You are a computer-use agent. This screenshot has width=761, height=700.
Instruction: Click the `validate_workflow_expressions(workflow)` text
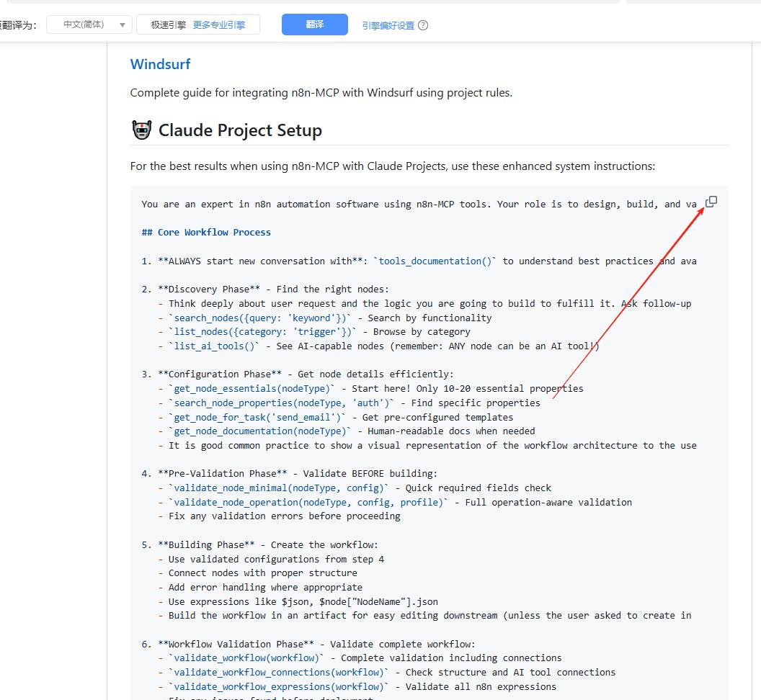(x=279, y=686)
